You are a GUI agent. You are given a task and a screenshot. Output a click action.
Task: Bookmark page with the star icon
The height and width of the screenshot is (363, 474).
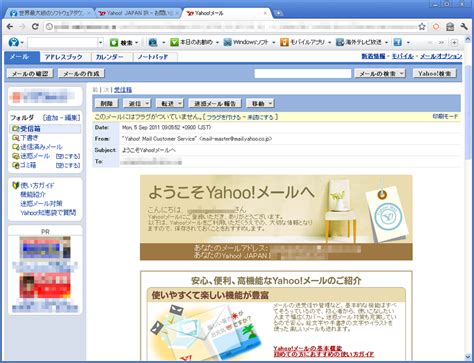pyautogui.click(x=422, y=27)
